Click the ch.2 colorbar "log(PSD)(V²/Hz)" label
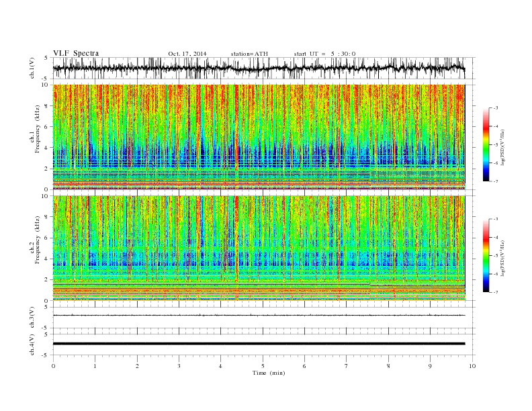This screenshot has height=411, width=532. tap(503, 258)
